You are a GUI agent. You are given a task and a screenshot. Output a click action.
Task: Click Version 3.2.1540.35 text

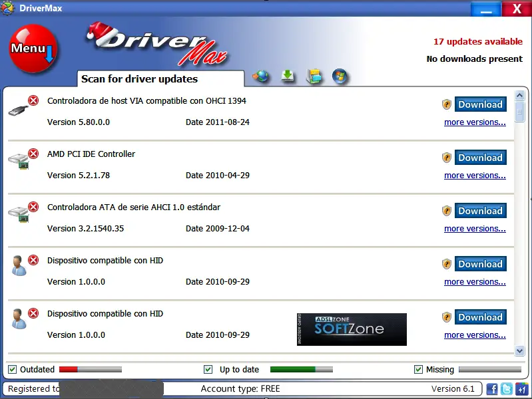pyautogui.click(x=85, y=229)
